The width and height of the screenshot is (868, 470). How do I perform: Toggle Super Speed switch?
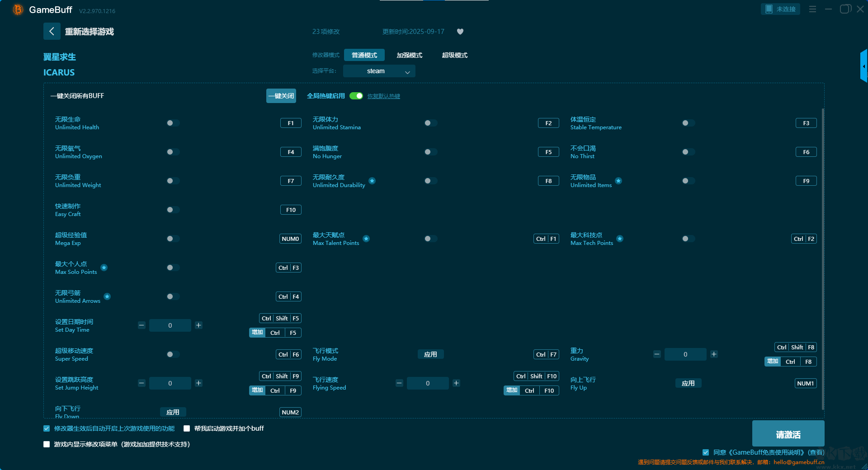click(x=173, y=354)
